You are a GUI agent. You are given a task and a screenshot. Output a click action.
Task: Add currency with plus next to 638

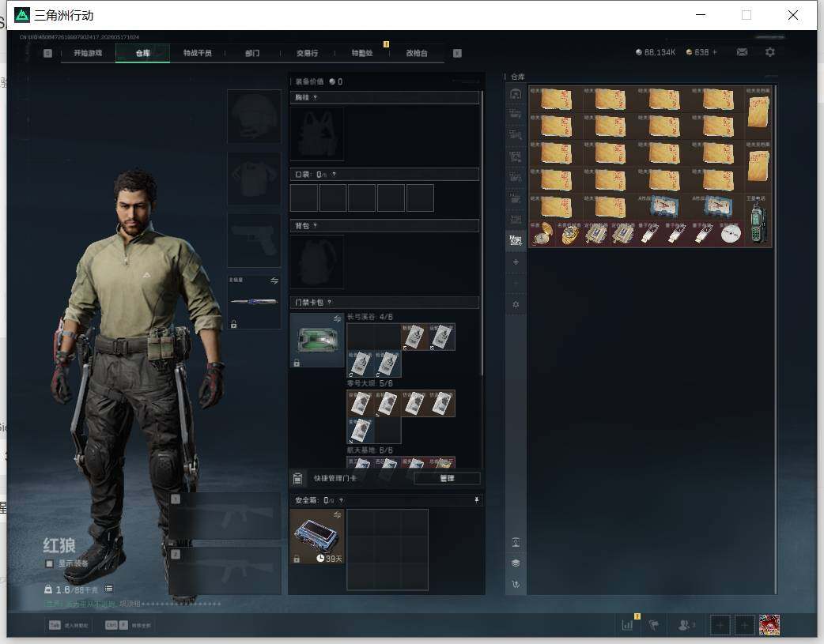point(715,52)
